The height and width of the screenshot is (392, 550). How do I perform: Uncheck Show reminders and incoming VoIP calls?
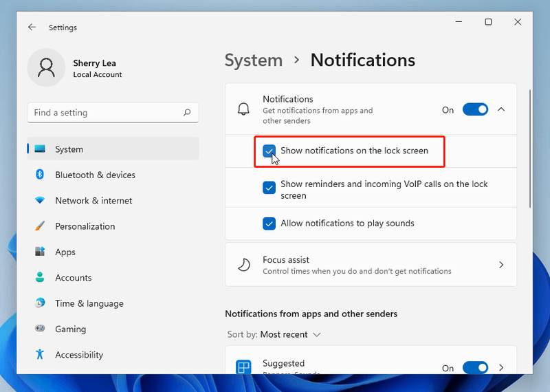[269, 187]
